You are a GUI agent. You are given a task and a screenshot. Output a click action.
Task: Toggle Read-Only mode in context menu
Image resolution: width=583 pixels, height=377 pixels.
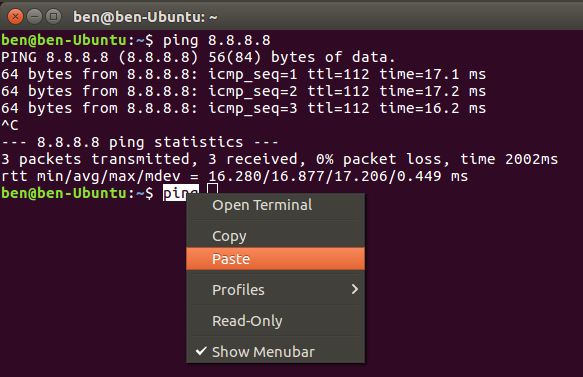(x=275, y=321)
